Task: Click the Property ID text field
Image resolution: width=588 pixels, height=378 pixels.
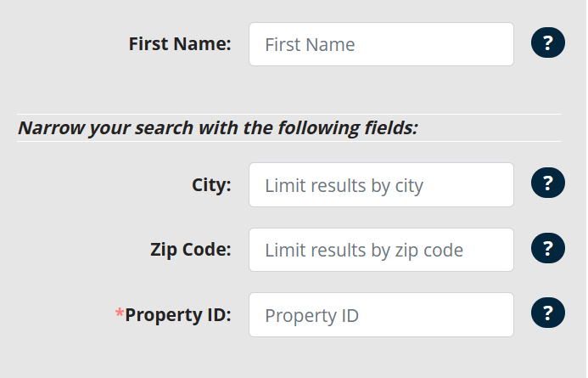Action: pyautogui.click(x=381, y=315)
